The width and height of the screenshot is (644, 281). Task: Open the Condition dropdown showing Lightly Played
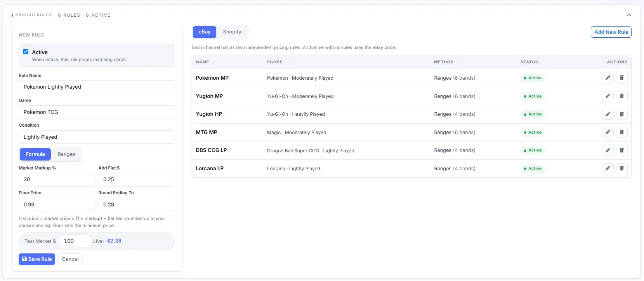[97, 137]
